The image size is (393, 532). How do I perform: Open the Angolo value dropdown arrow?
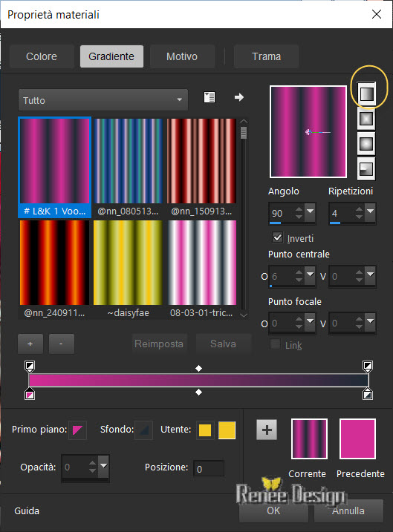pos(310,211)
